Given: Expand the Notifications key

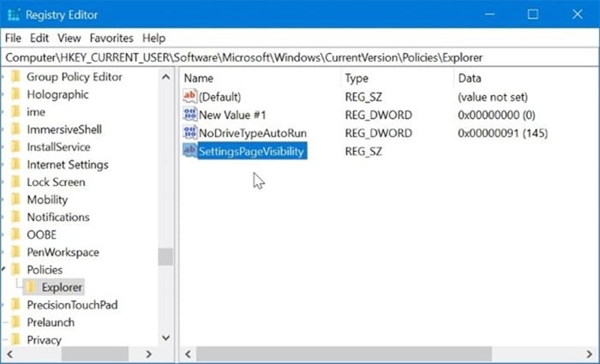Looking at the screenshot, I should [3, 218].
